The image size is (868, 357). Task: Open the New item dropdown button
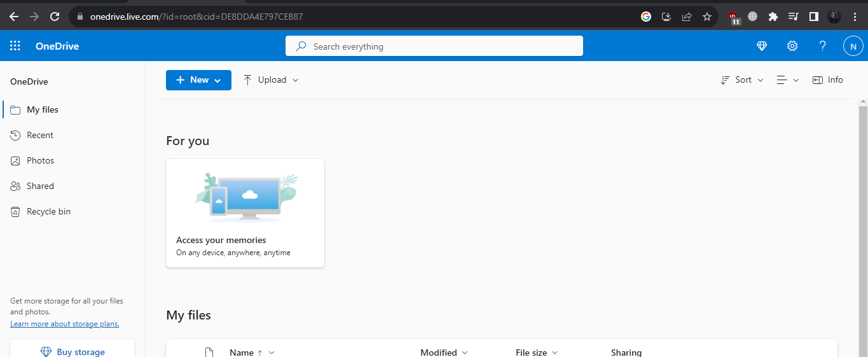(198, 80)
